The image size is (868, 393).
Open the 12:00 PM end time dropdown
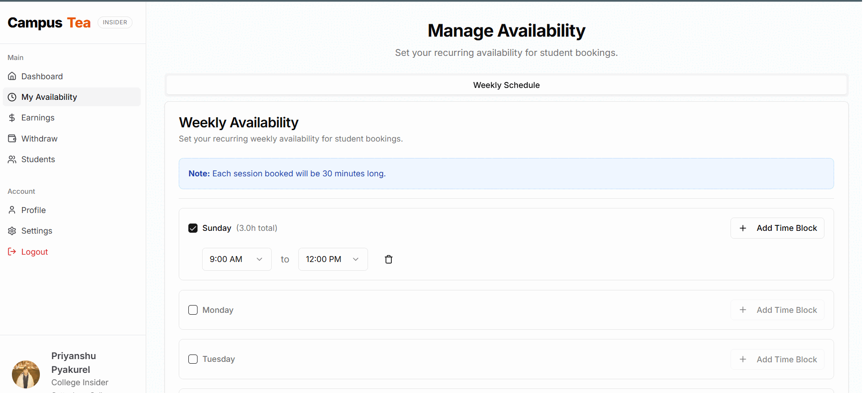pyautogui.click(x=333, y=259)
